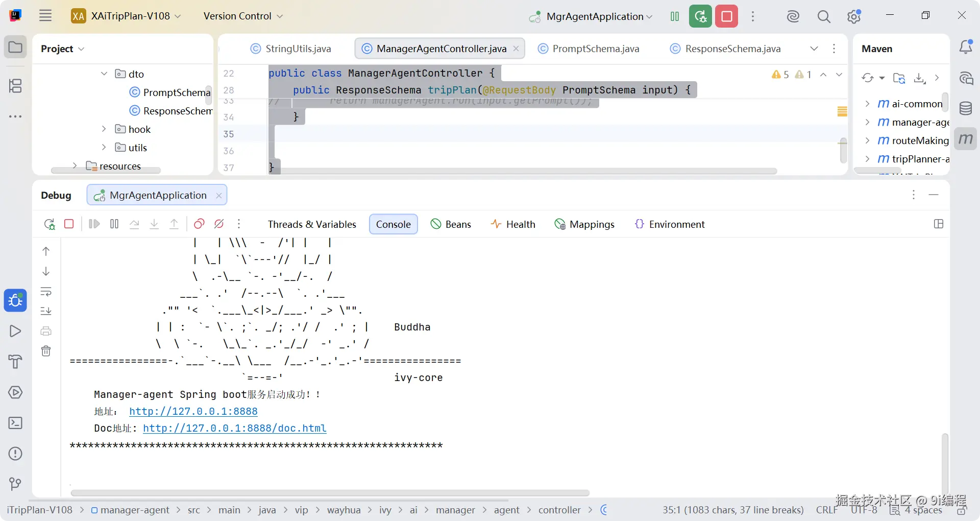Viewport: 980px width, 521px height.
Task: Show more tool windows ellipsis
Action: click(15, 116)
